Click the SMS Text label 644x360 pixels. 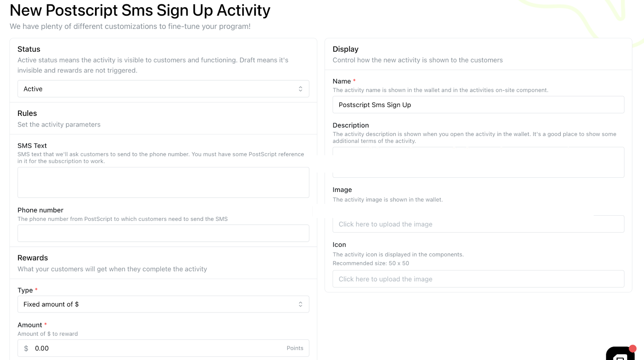coord(32,146)
